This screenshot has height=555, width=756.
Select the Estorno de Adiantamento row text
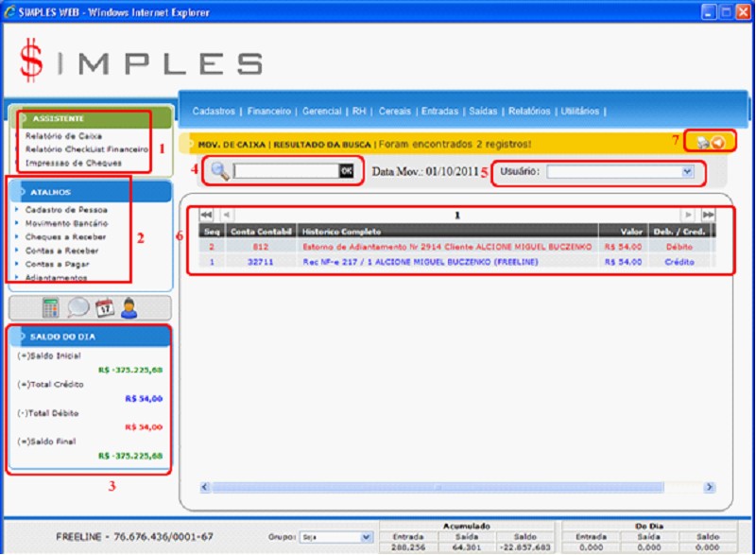tap(447, 247)
